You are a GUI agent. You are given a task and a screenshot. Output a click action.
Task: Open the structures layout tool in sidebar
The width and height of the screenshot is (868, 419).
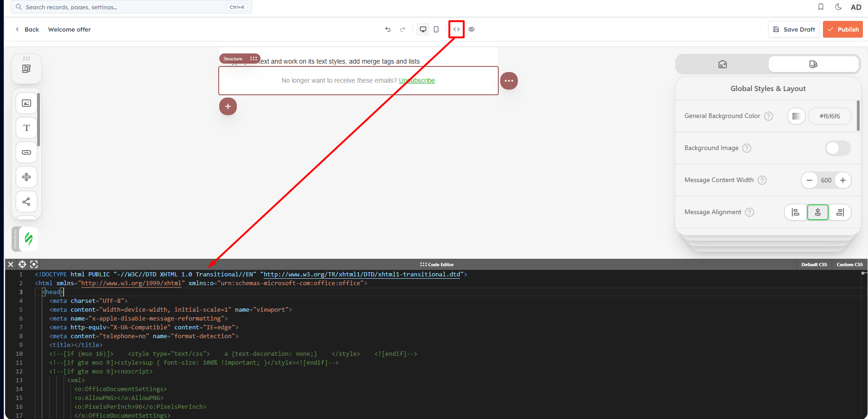[26, 69]
